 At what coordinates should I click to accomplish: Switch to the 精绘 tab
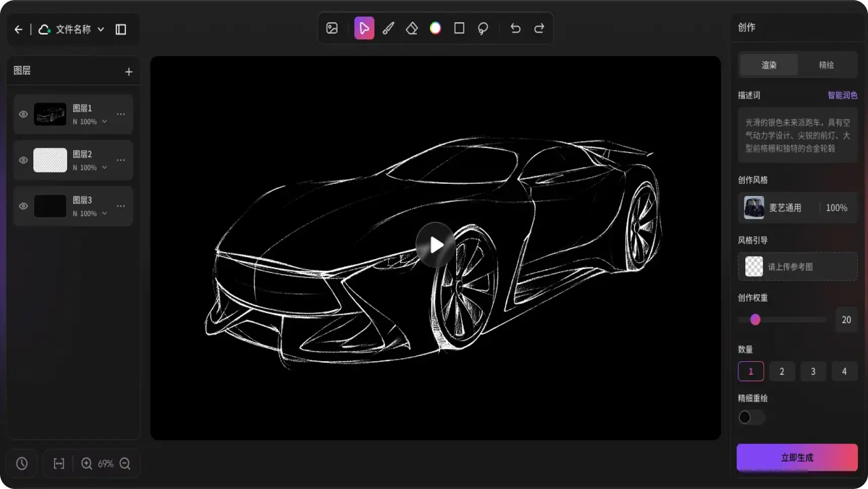[826, 65]
